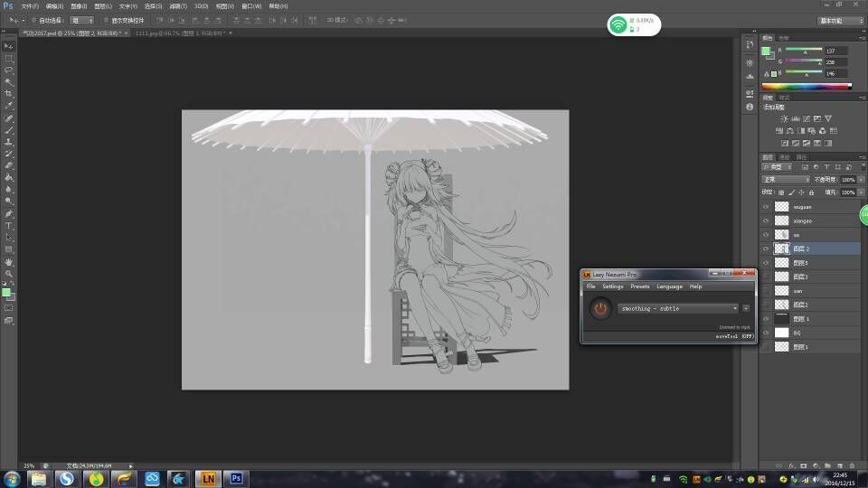Screen dimensions: 868x488
Task: Select the Clone Stamp tool
Action: pos(8,142)
